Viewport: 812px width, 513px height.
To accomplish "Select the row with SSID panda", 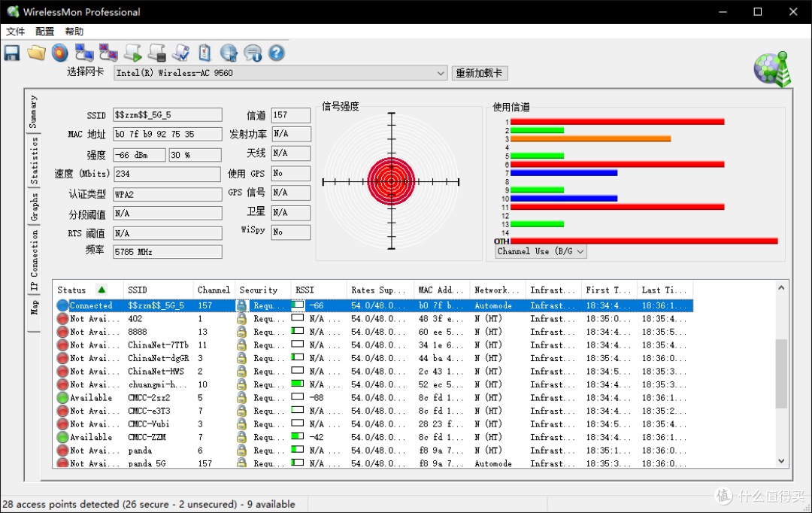I will click(374, 451).
